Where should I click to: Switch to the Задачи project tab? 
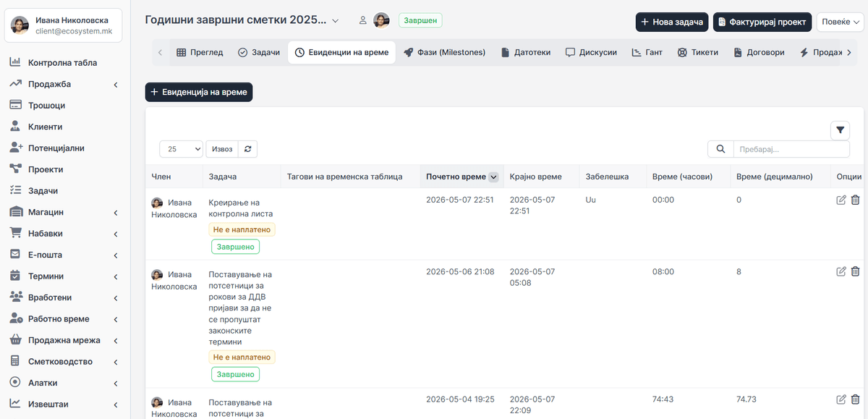point(259,53)
